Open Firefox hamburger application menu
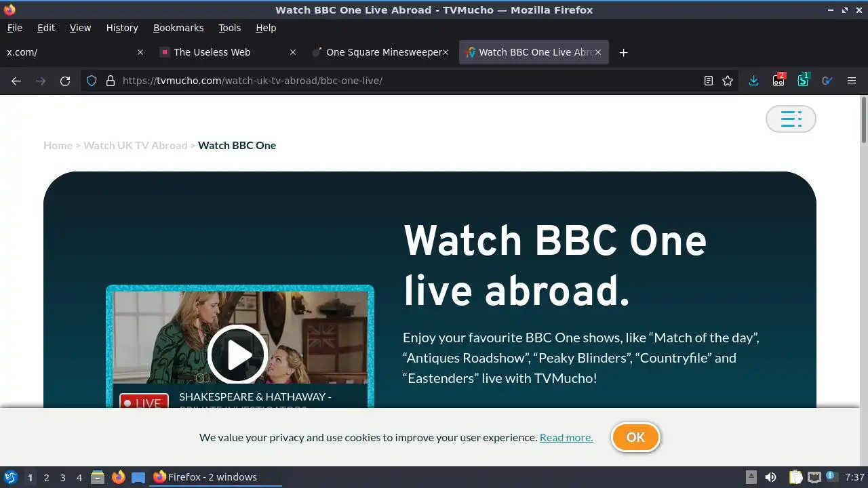The width and height of the screenshot is (868, 488). 852,81
